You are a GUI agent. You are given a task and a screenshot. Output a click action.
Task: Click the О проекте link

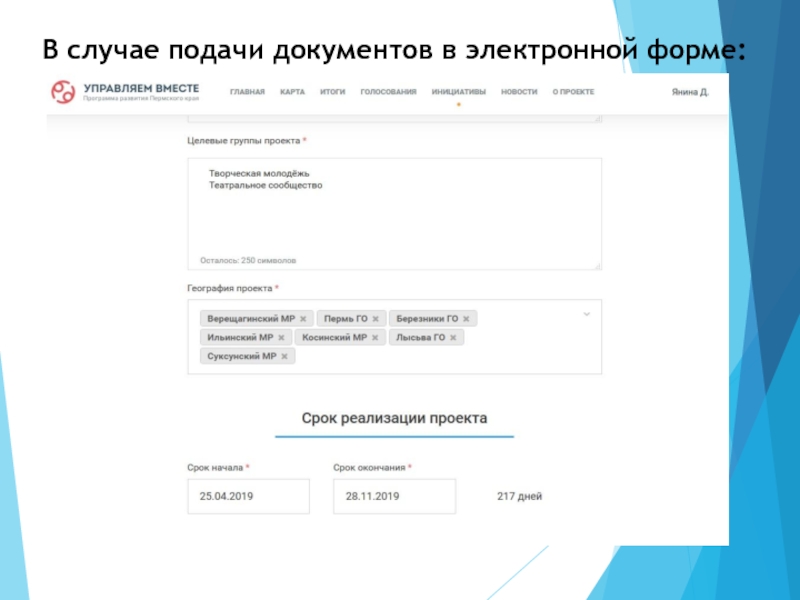[573, 92]
